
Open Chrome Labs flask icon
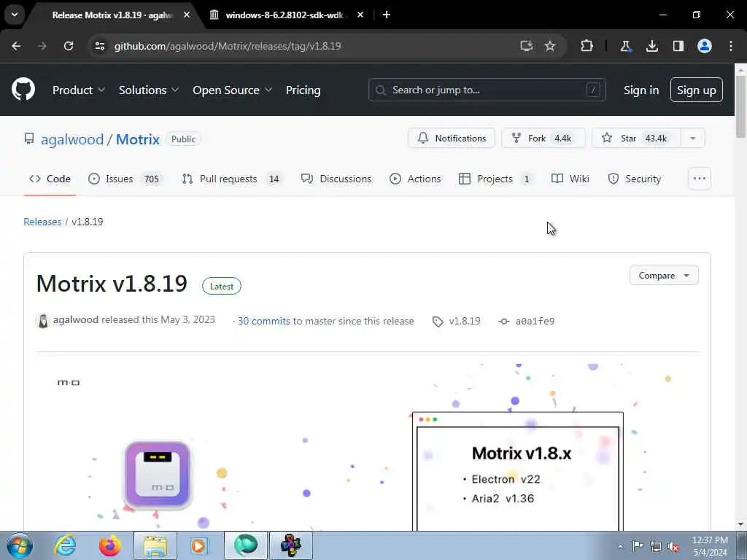pos(625,46)
